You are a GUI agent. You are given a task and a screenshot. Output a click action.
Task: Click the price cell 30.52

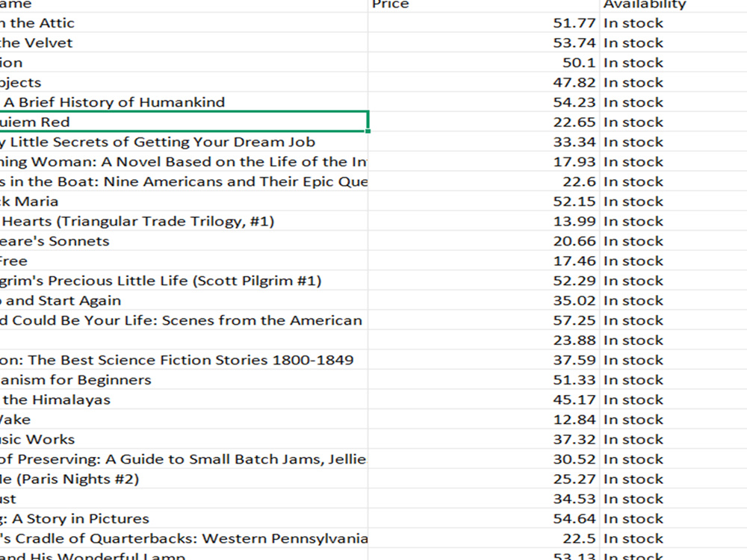coord(483,459)
